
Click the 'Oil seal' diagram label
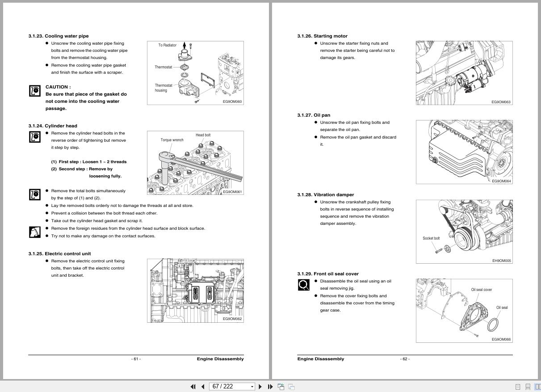click(502, 308)
